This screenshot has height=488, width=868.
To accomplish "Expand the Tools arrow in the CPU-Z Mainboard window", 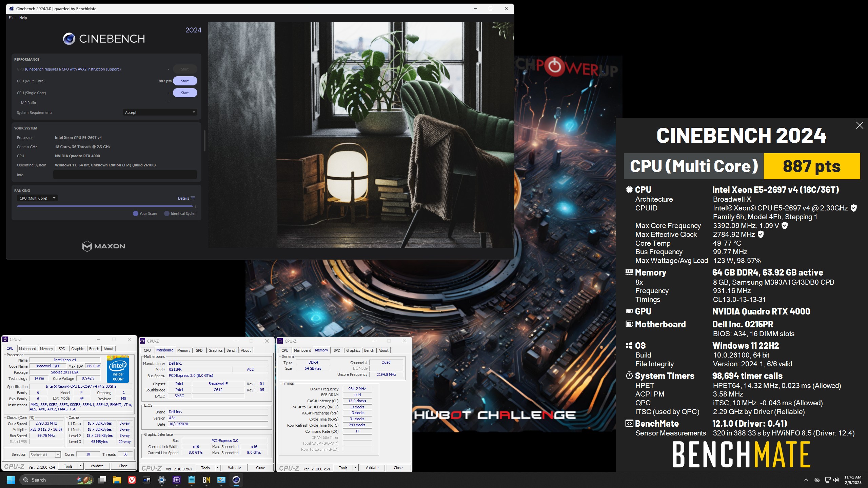I will point(218,468).
